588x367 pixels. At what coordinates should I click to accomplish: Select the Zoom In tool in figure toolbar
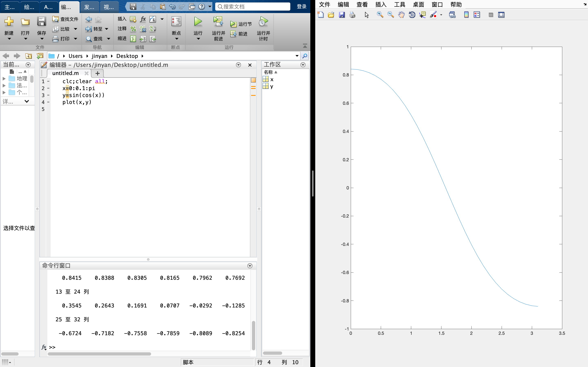(x=380, y=15)
